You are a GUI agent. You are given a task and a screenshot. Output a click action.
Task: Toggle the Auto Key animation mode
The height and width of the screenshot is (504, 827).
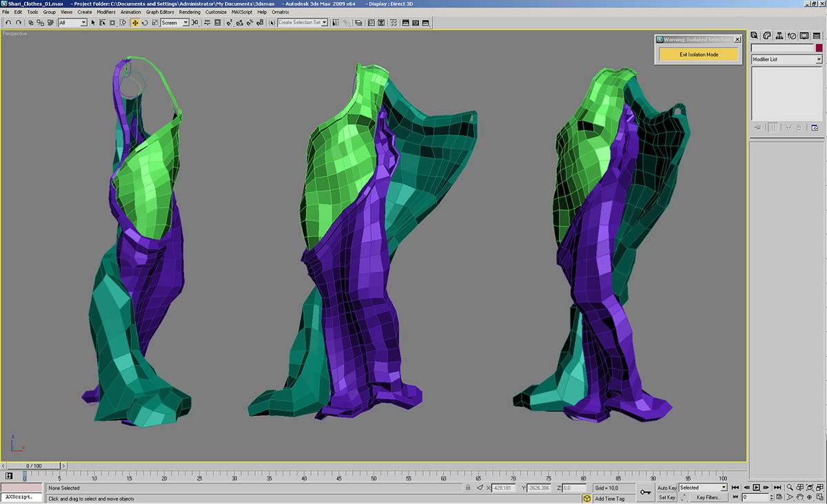click(667, 487)
